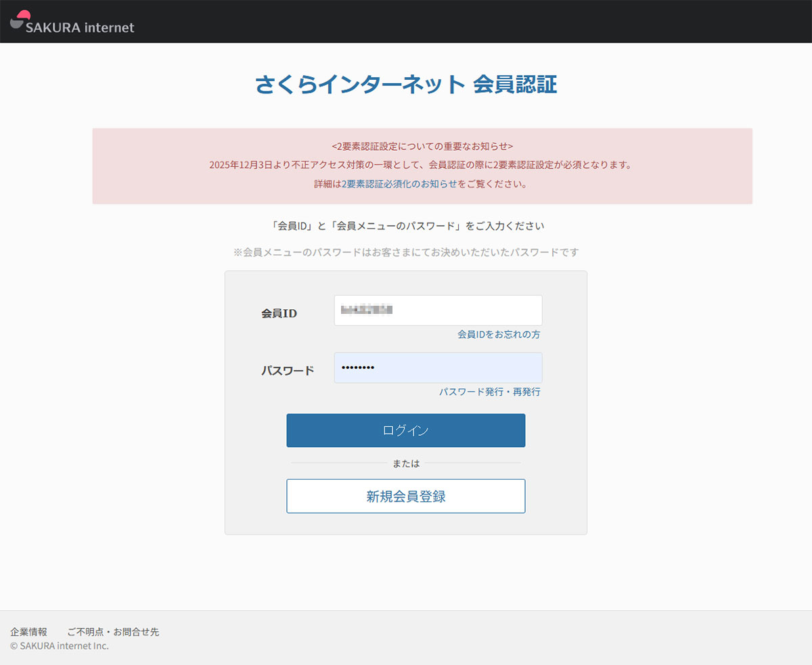Image resolution: width=812 pixels, height=665 pixels.
Task: Click the 新規会員登録 button
Action: pyautogui.click(x=405, y=496)
